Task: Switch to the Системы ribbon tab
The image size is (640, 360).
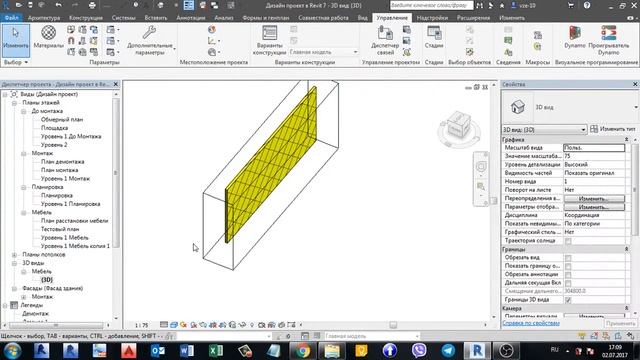Action: point(123,18)
